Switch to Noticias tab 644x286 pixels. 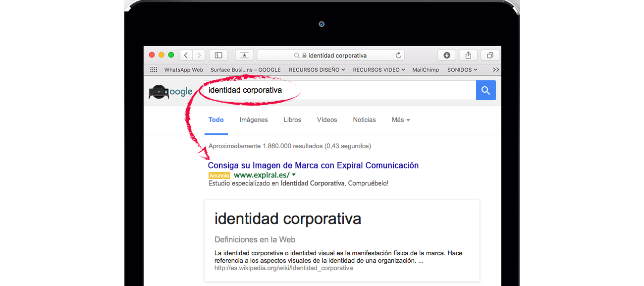coord(364,120)
